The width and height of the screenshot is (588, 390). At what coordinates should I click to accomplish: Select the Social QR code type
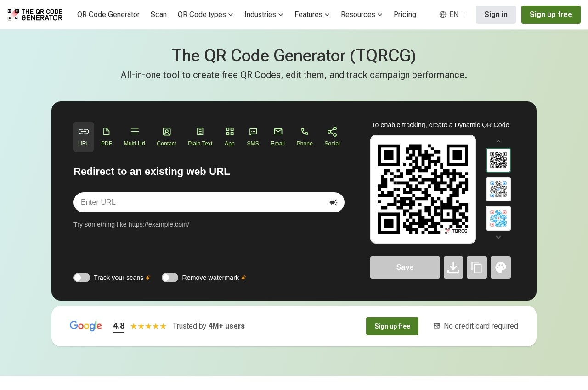[x=332, y=137]
